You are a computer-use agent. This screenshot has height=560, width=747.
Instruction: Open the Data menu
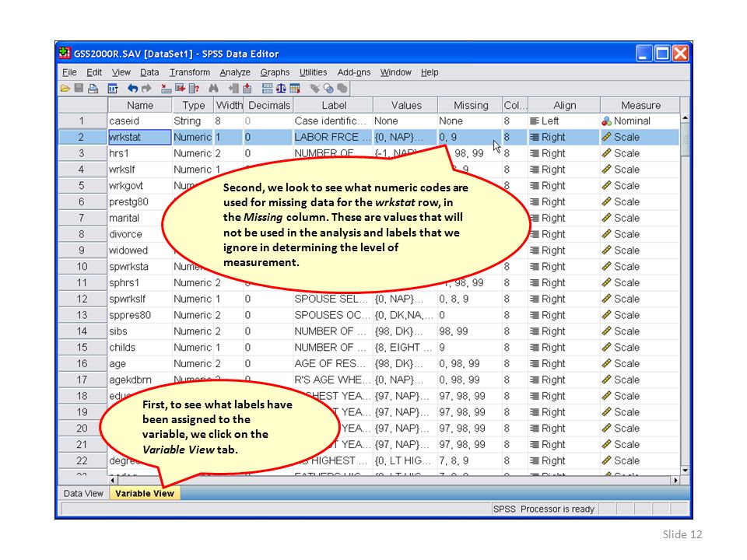(149, 72)
